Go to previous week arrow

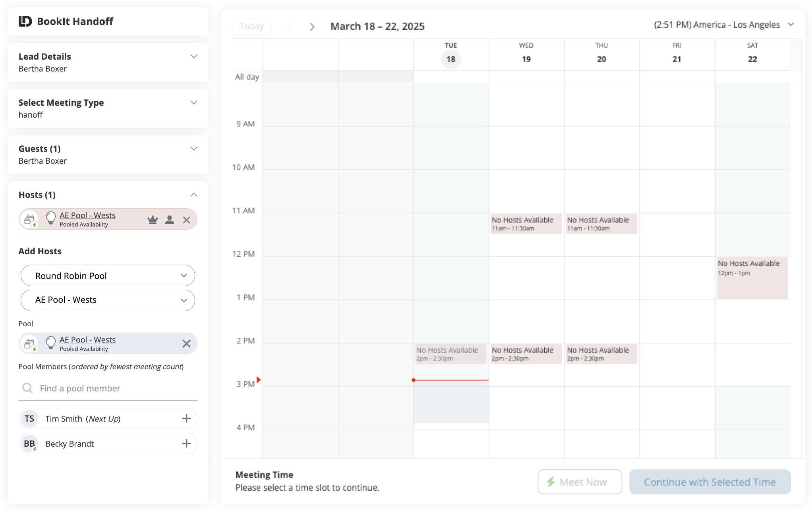(x=290, y=27)
